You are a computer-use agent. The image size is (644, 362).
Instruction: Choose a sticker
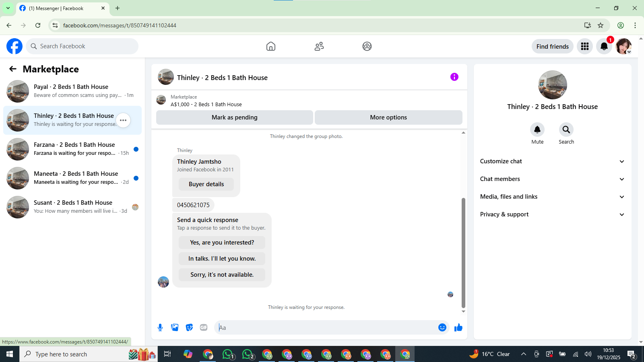[189, 327]
